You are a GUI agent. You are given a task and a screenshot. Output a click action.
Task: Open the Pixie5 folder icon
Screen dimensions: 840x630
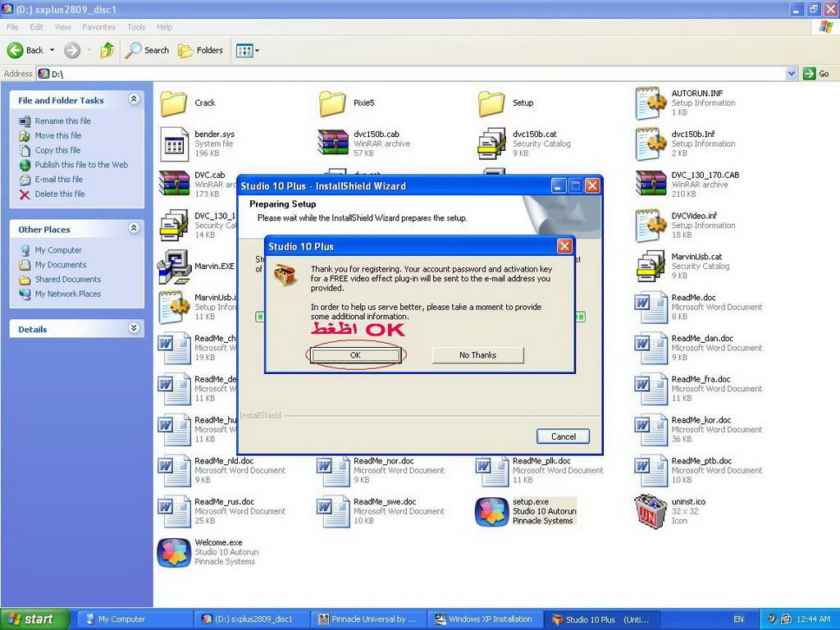pyautogui.click(x=332, y=103)
